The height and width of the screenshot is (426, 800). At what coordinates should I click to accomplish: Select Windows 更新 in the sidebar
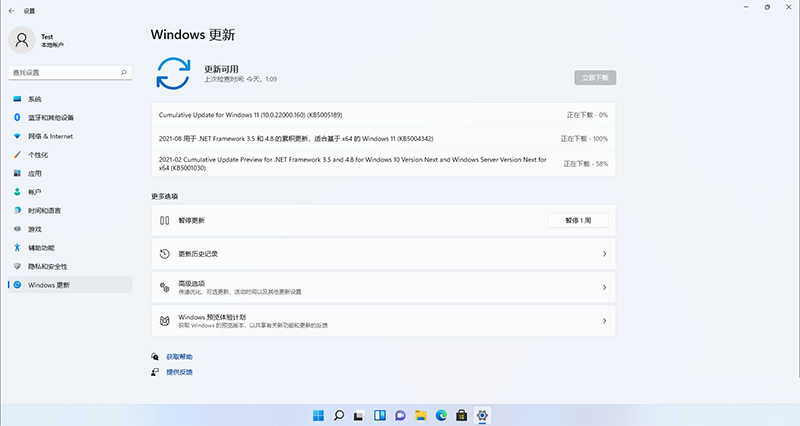(70, 285)
